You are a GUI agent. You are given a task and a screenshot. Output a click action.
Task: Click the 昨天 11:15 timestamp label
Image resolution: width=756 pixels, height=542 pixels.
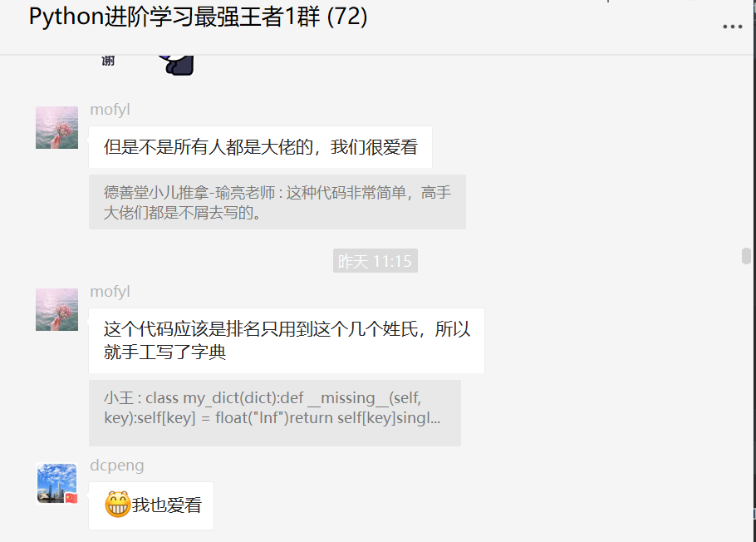(x=376, y=261)
